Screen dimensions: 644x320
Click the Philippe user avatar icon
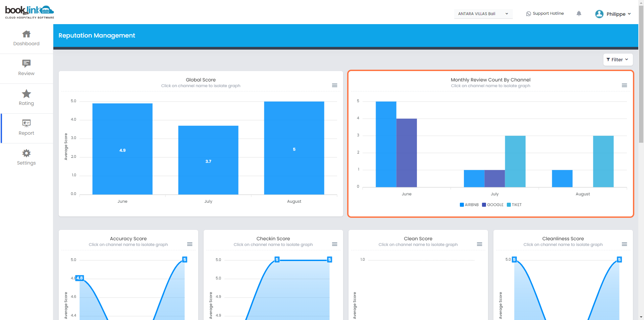599,14
